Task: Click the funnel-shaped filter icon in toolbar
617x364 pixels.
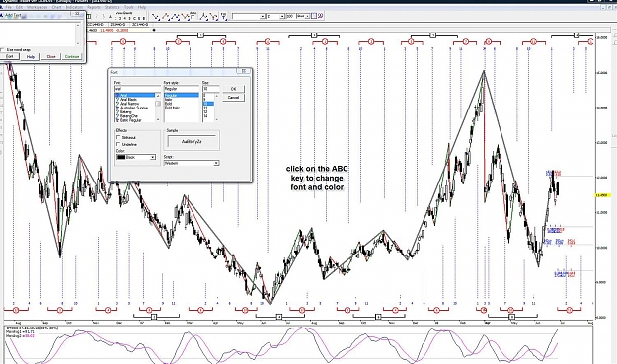Action: point(223,17)
